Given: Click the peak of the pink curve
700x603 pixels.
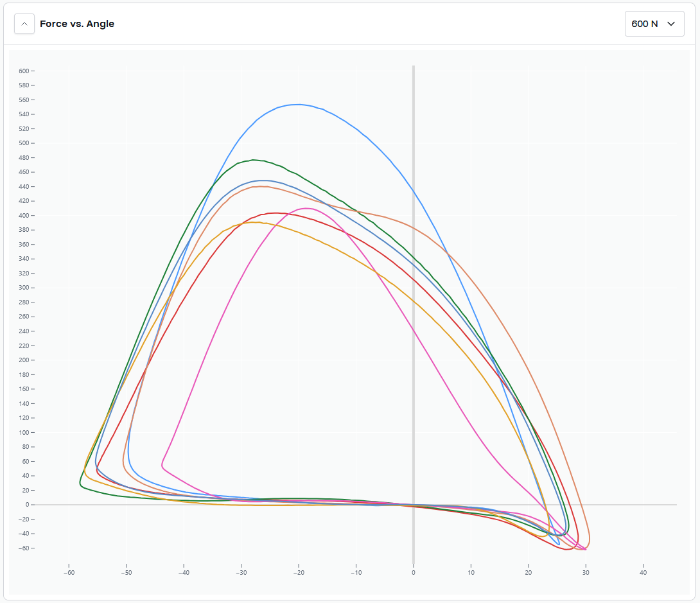Looking at the screenshot, I should tap(306, 208).
